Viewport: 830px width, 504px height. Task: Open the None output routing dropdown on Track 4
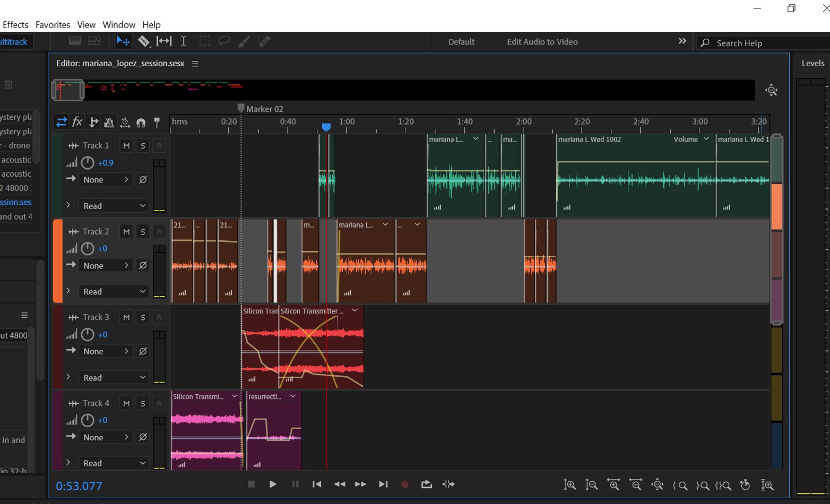(106, 437)
